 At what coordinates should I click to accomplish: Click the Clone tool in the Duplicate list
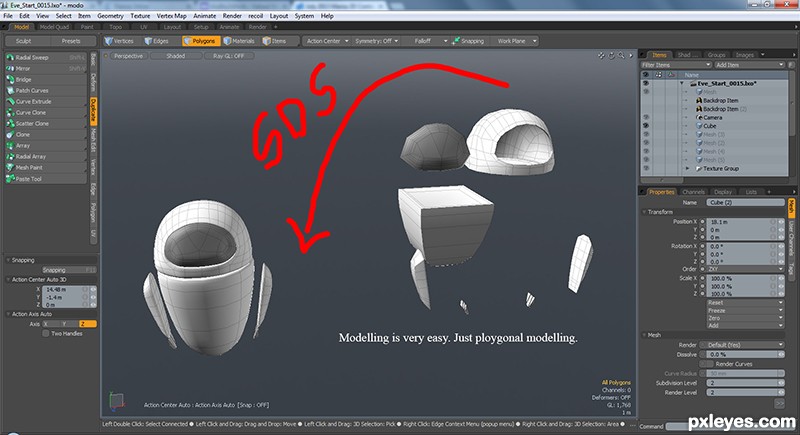coord(45,135)
